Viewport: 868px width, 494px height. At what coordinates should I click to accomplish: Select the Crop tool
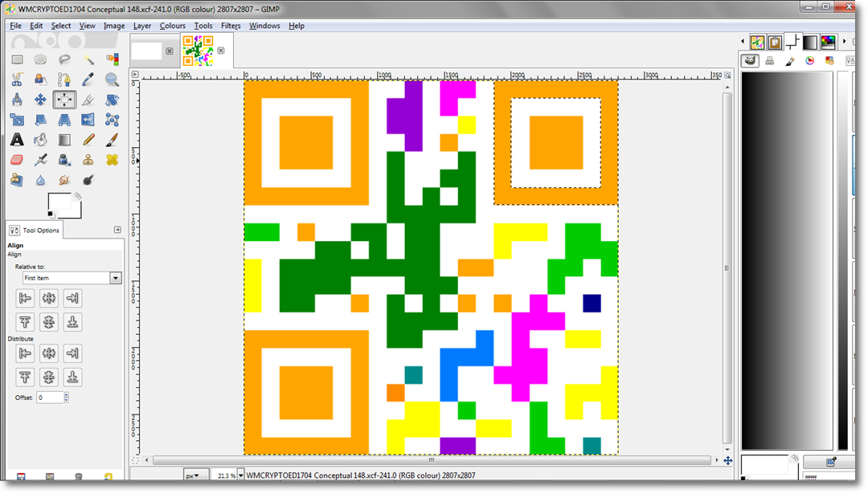click(88, 100)
